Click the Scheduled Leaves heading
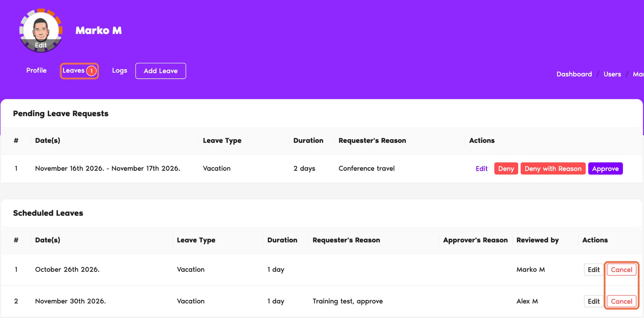The width and height of the screenshot is (644, 318). click(48, 213)
